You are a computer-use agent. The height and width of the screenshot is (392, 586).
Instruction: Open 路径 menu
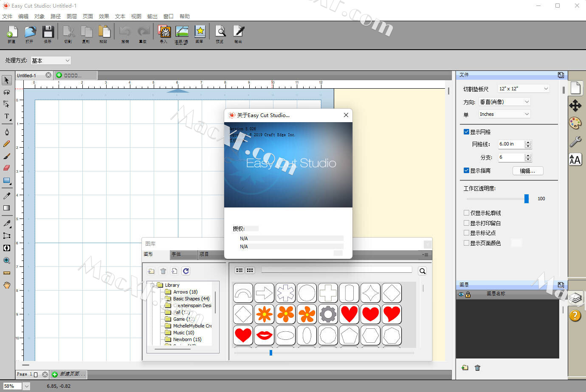pos(56,17)
